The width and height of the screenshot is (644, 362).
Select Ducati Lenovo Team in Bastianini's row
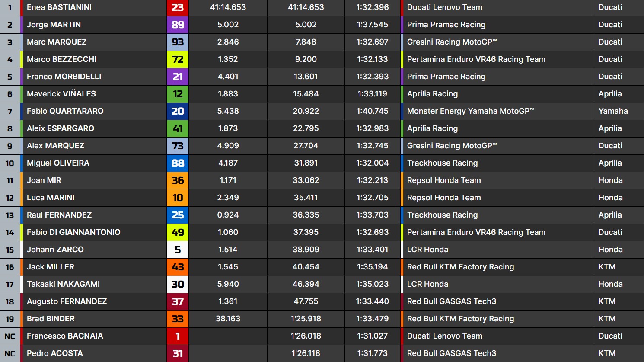tap(445, 7)
